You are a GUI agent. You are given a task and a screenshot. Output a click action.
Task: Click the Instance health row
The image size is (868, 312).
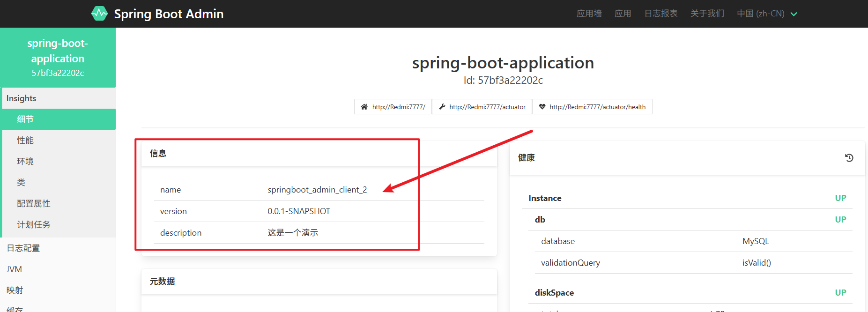click(x=687, y=198)
